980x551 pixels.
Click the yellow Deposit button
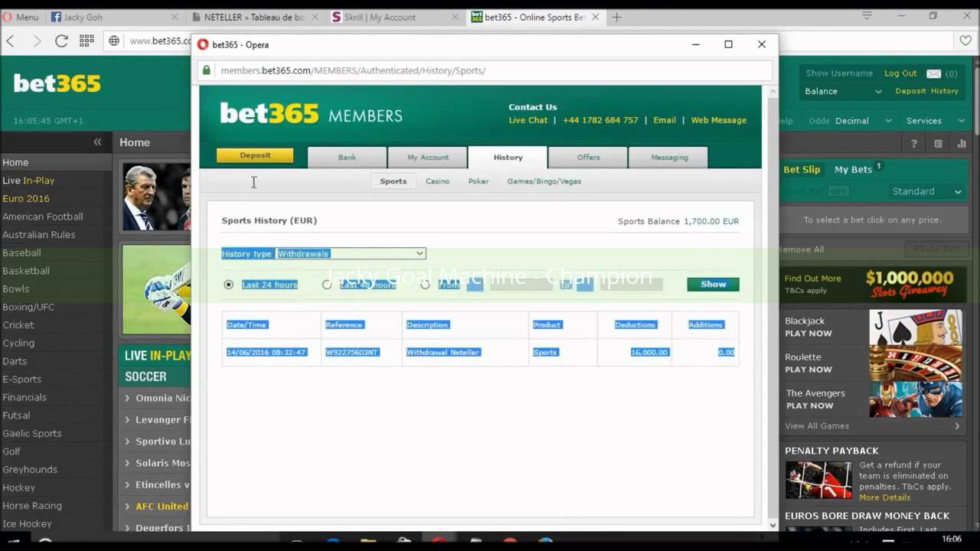pos(255,155)
